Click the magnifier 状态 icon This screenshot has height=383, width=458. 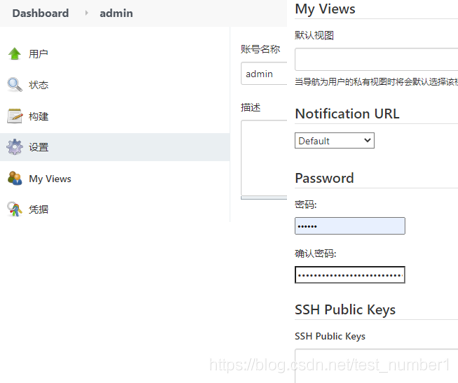[x=15, y=85]
